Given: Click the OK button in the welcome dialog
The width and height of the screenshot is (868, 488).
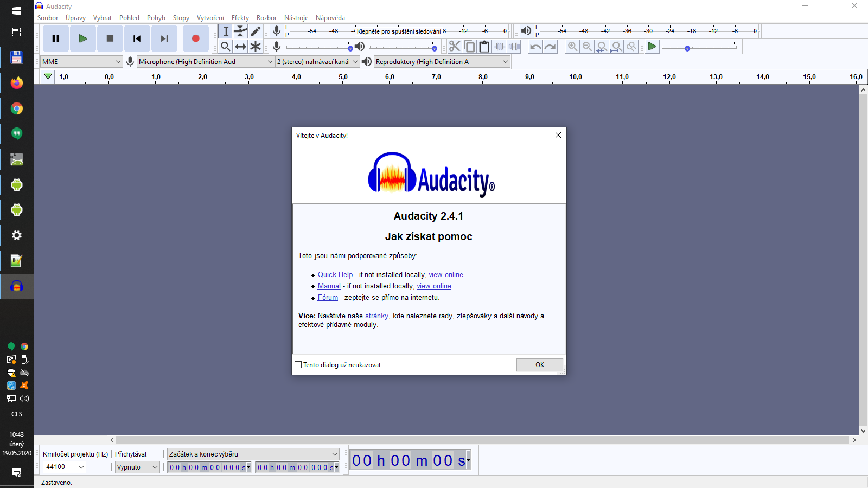Looking at the screenshot, I should (539, 364).
